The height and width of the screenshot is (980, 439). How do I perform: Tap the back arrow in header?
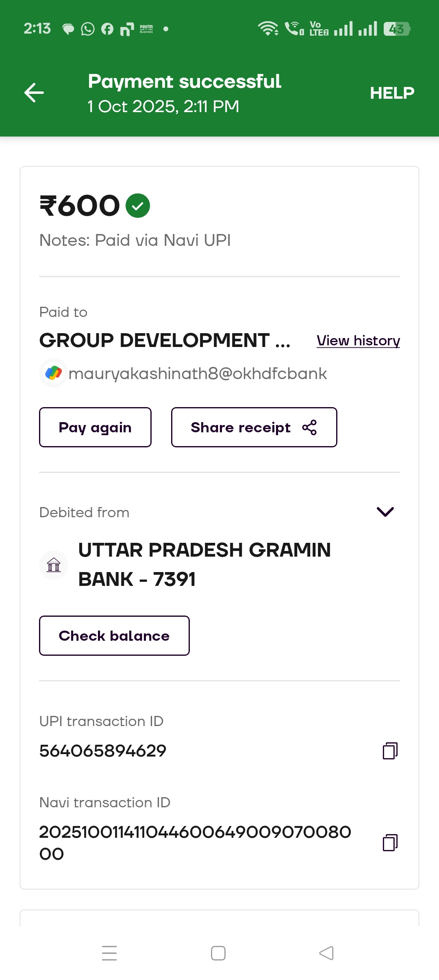(x=34, y=93)
